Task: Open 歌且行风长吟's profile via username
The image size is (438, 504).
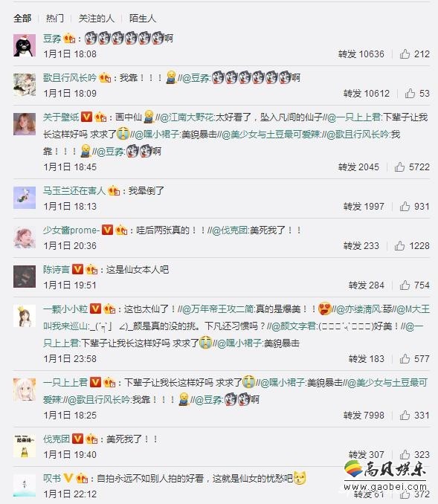Action: pos(70,77)
